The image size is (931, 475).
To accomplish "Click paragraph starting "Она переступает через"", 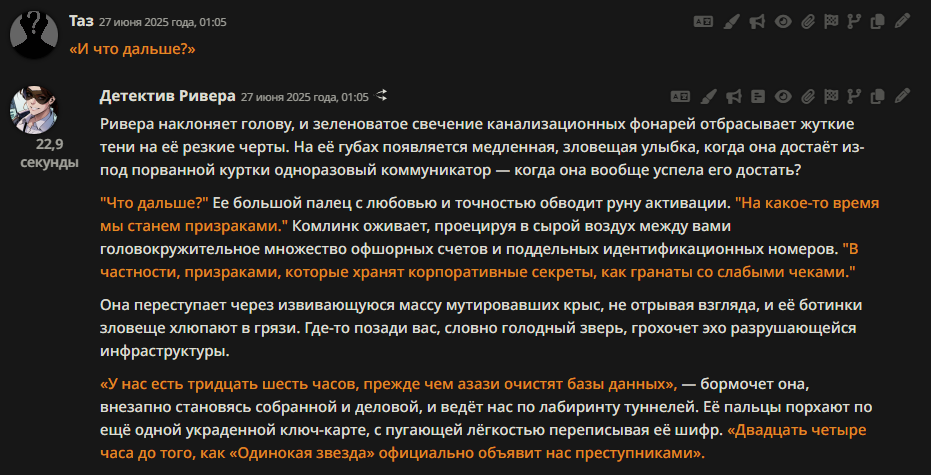I will [x=481, y=328].
